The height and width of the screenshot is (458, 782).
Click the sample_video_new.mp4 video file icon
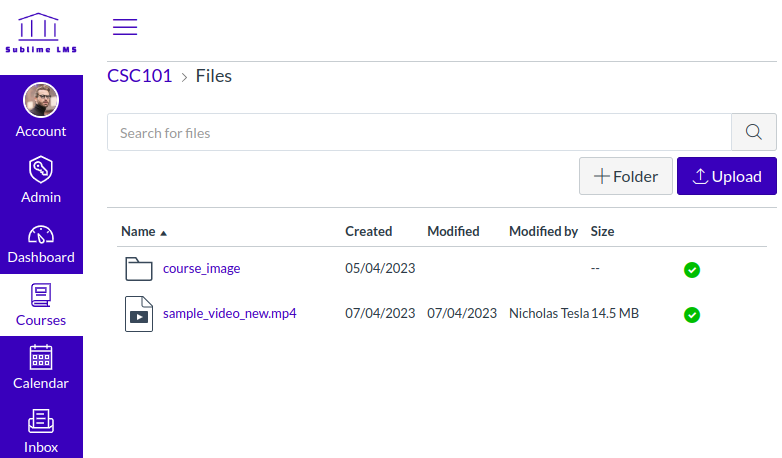click(138, 314)
